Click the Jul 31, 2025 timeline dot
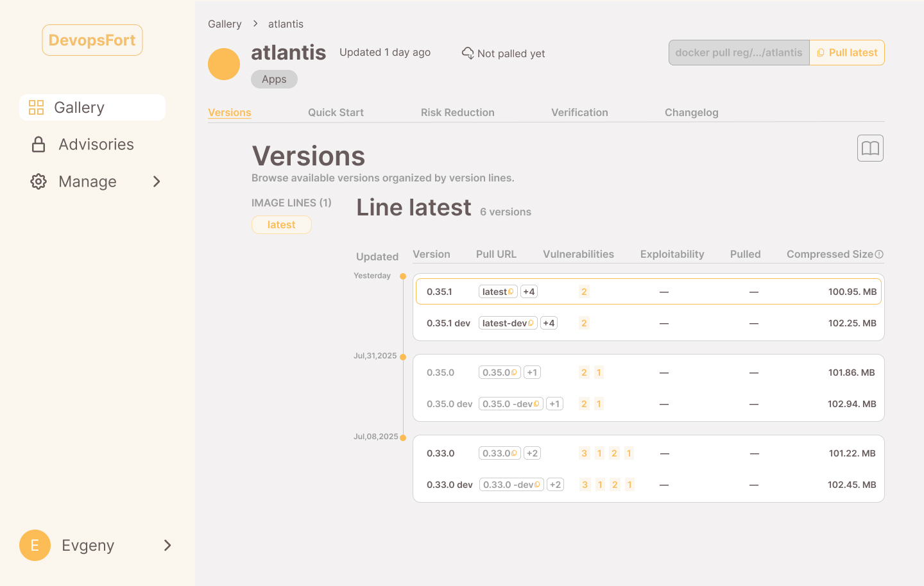This screenshot has height=586, width=924. tap(403, 356)
